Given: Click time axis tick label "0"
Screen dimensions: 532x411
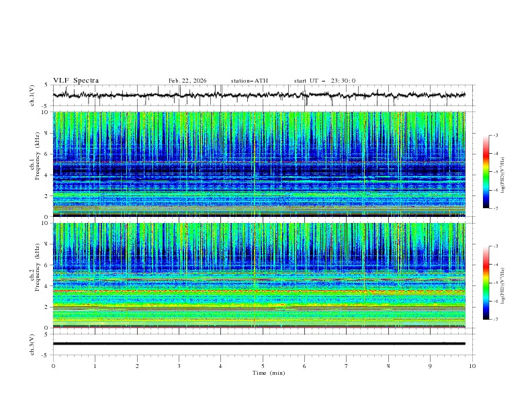Looking at the screenshot, I should 53,366.
